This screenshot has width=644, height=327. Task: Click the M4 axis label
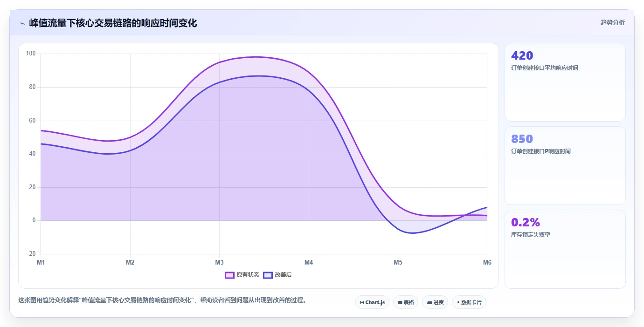[309, 263]
